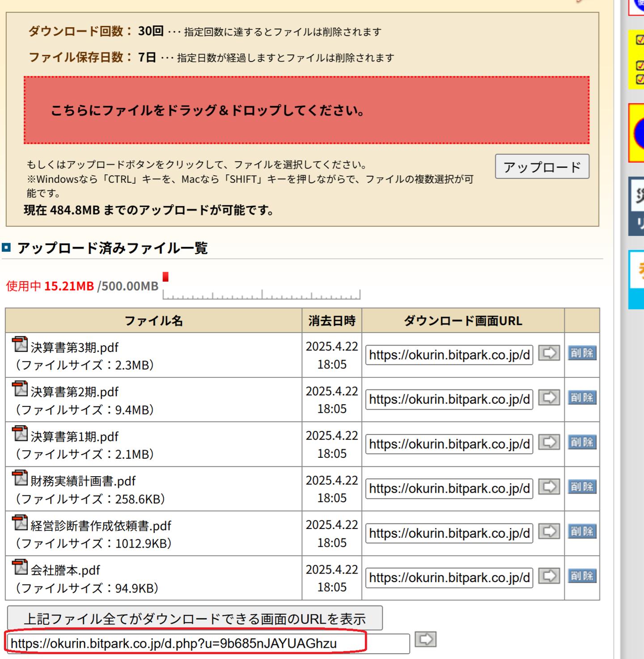Click the storage usage meter bar
The height and width of the screenshot is (659, 644).
pyautogui.click(x=261, y=293)
